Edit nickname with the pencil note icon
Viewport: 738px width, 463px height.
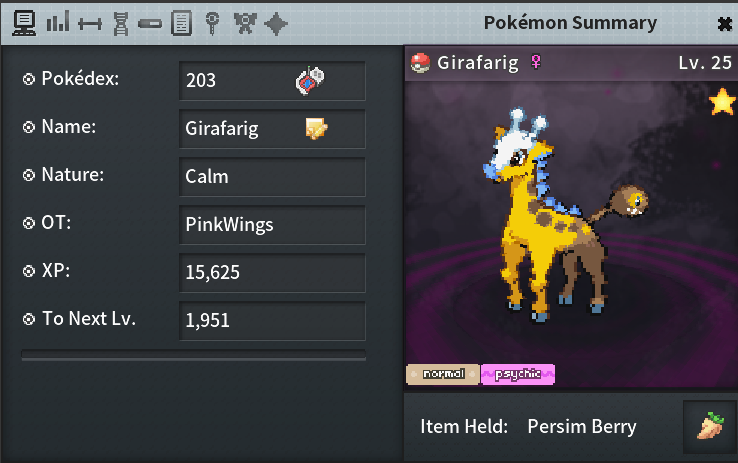pyautogui.click(x=316, y=128)
